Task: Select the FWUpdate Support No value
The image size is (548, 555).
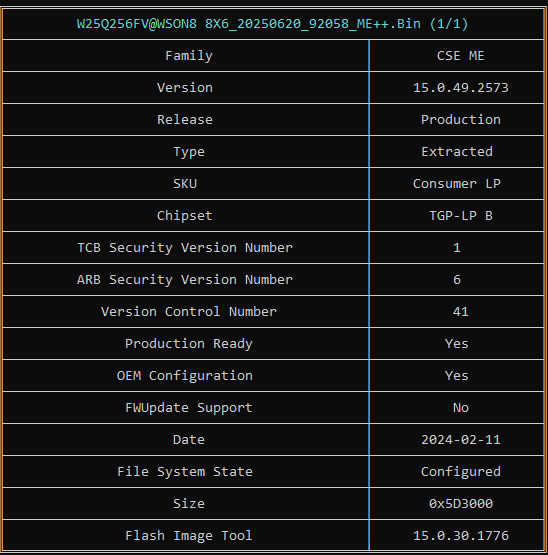Action: point(461,408)
